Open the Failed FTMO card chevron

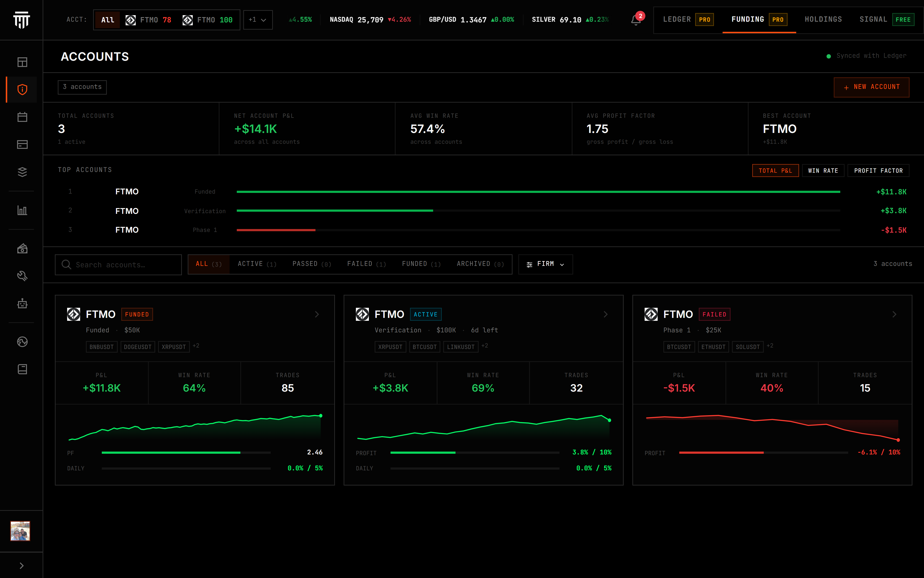pyautogui.click(x=894, y=314)
